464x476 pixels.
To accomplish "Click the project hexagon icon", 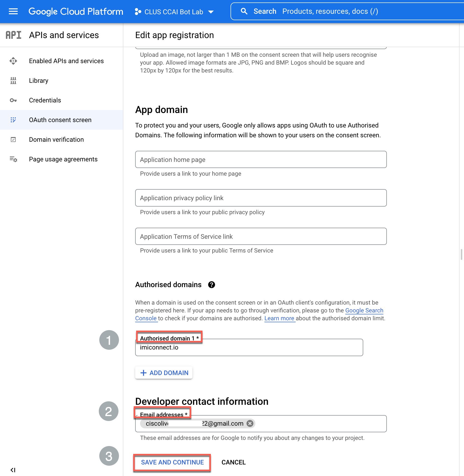I will pos(138,12).
